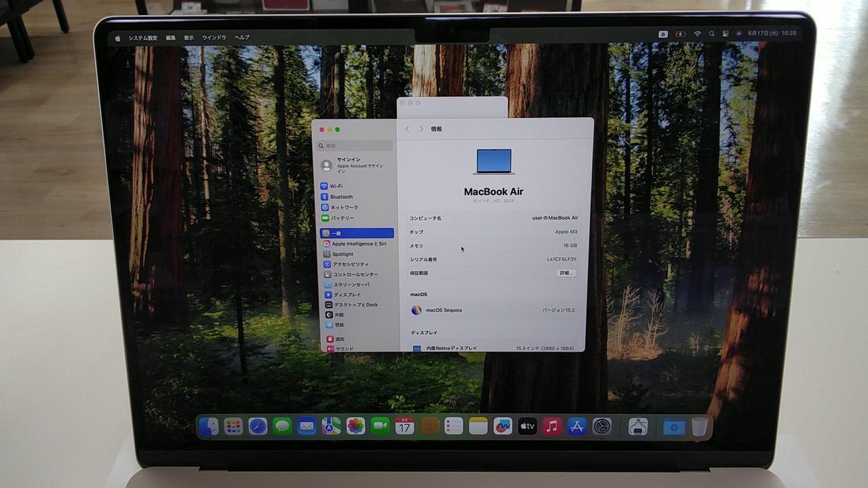Image resolution: width=868 pixels, height=488 pixels.
Task: Open the Music app in the Dock
Action: click(552, 426)
